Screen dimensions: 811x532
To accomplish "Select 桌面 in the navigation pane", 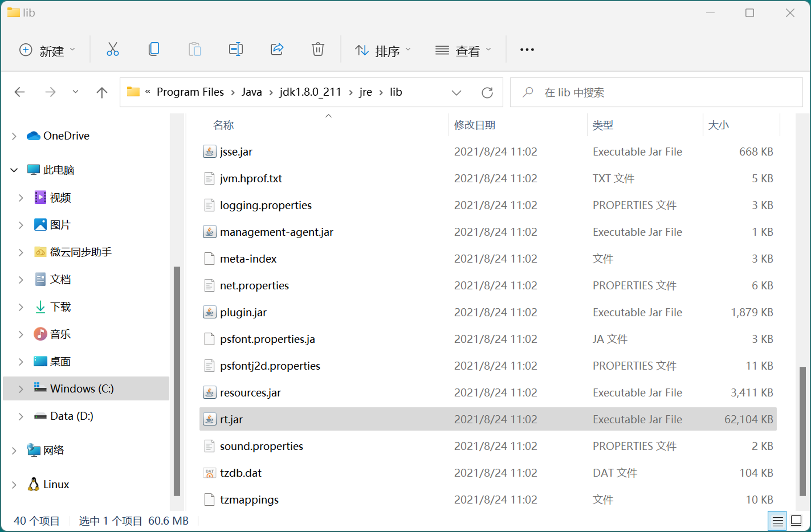I will point(60,361).
